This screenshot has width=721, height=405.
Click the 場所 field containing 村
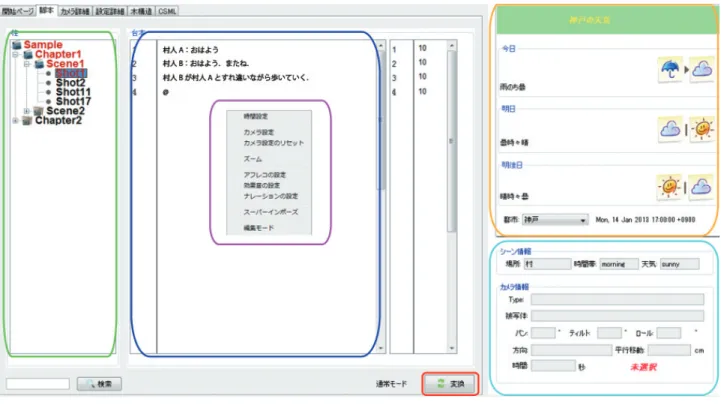tap(547, 264)
